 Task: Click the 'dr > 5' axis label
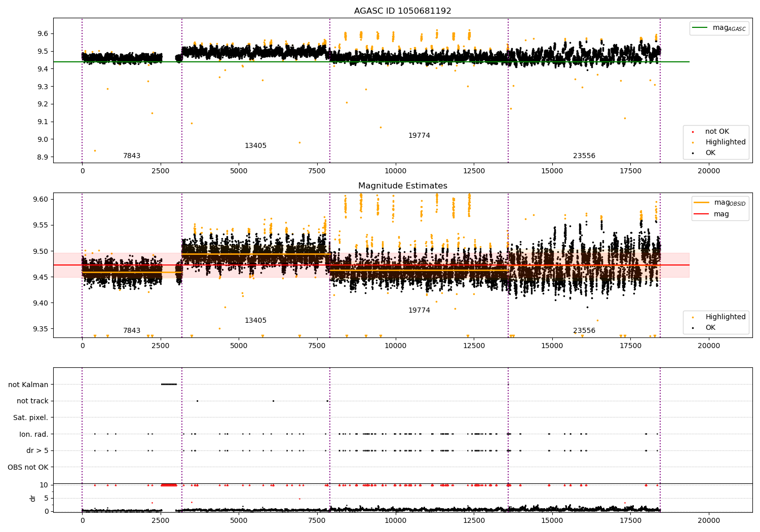(37, 451)
